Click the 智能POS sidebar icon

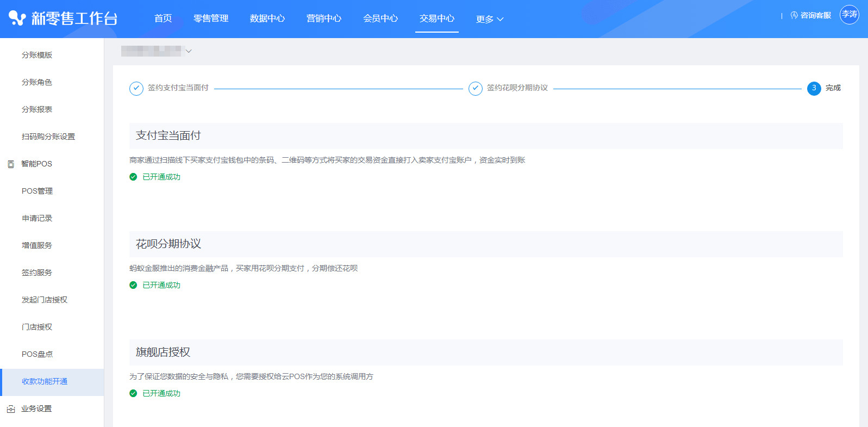click(x=10, y=164)
